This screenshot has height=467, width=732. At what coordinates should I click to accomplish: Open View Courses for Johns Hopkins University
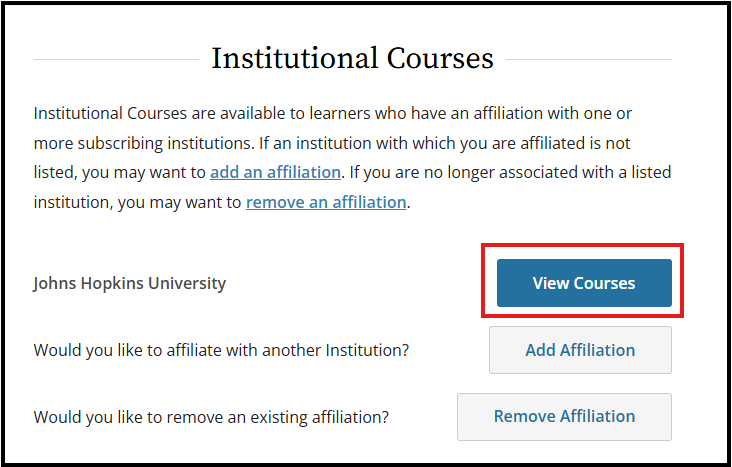pyautogui.click(x=584, y=283)
